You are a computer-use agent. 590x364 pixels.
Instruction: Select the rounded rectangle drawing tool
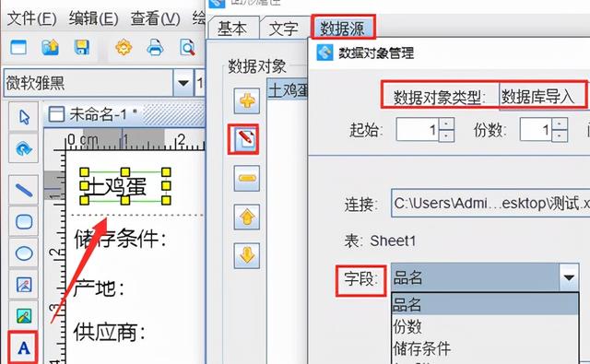pos(23,222)
